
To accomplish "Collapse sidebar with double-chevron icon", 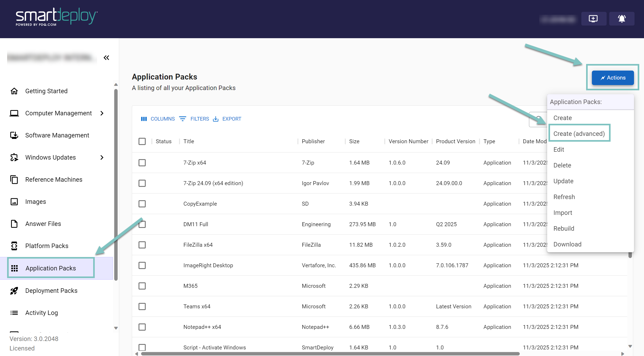I will [106, 58].
